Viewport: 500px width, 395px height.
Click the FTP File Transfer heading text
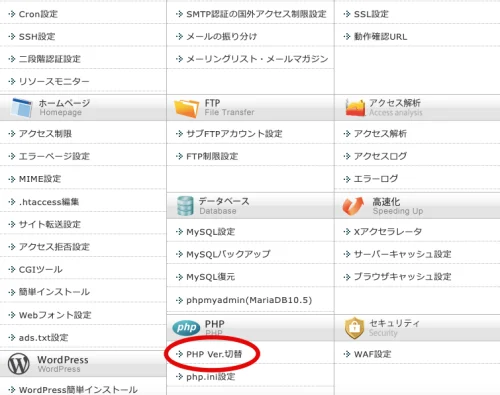point(229,107)
